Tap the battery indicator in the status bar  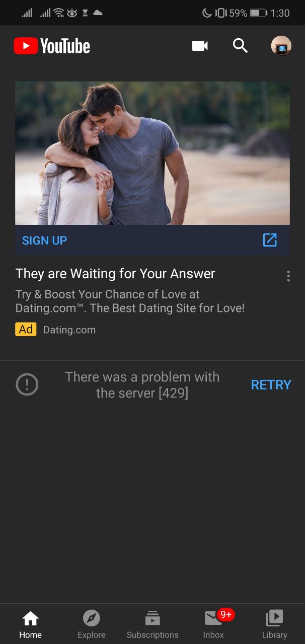259,13
